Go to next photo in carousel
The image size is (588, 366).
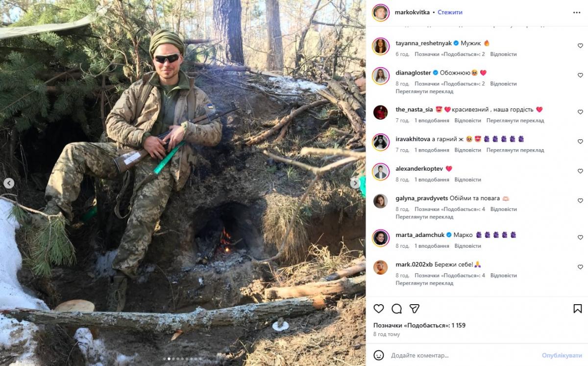[x=355, y=183]
